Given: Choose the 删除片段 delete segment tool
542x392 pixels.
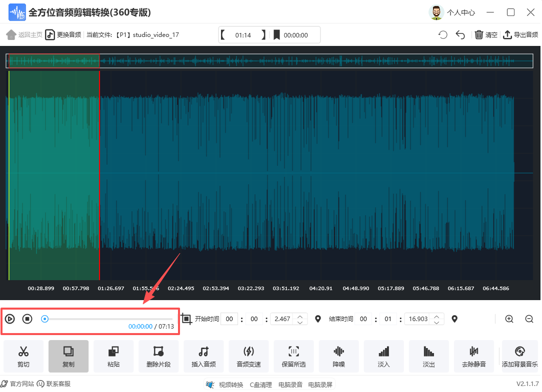Looking at the screenshot, I should [x=158, y=357].
